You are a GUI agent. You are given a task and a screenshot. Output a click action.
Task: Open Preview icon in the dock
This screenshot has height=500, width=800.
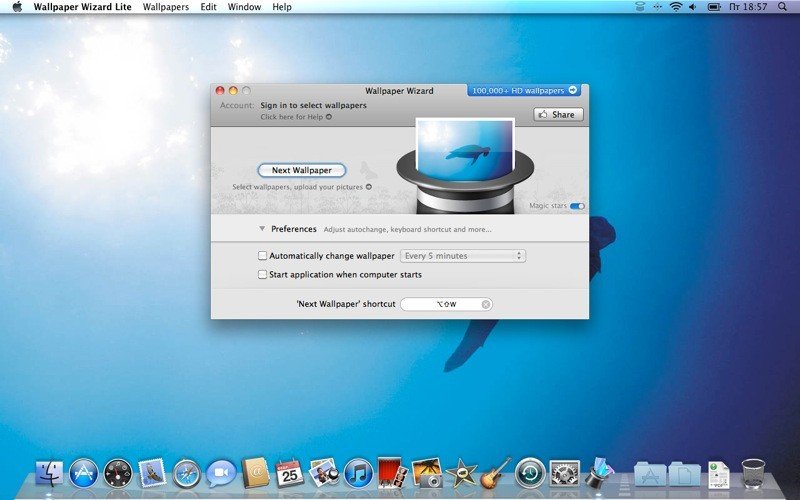pyautogui.click(x=324, y=472)
